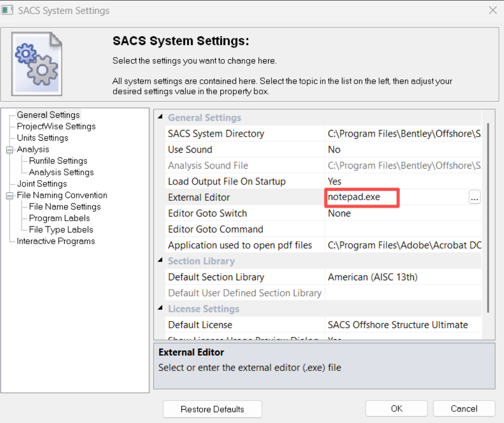Click the External Editor notepad.exe field
Viewport: 504px width, 423px height.
point(362,197)
